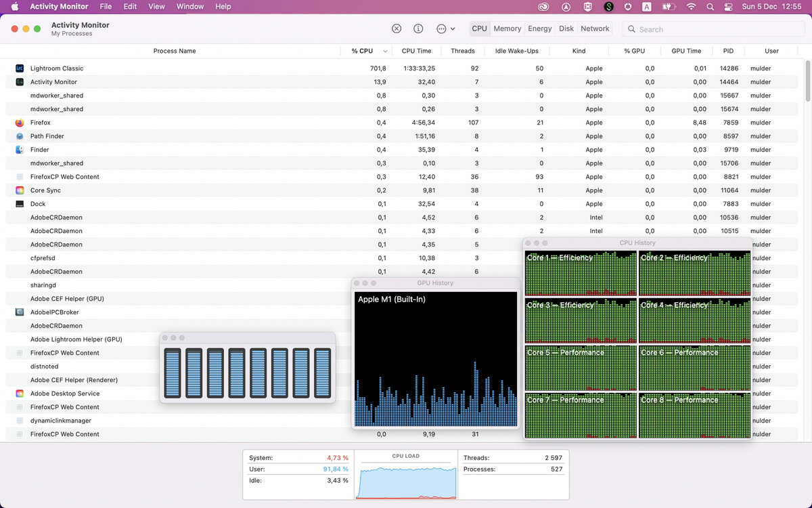This screenshot has height=508, width=812.
Task: Open the Edit menu
Action: (130, 7)
